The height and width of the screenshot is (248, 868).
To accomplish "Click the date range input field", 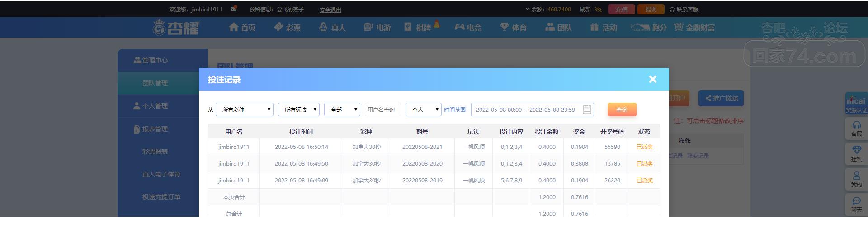I will 533,110.
